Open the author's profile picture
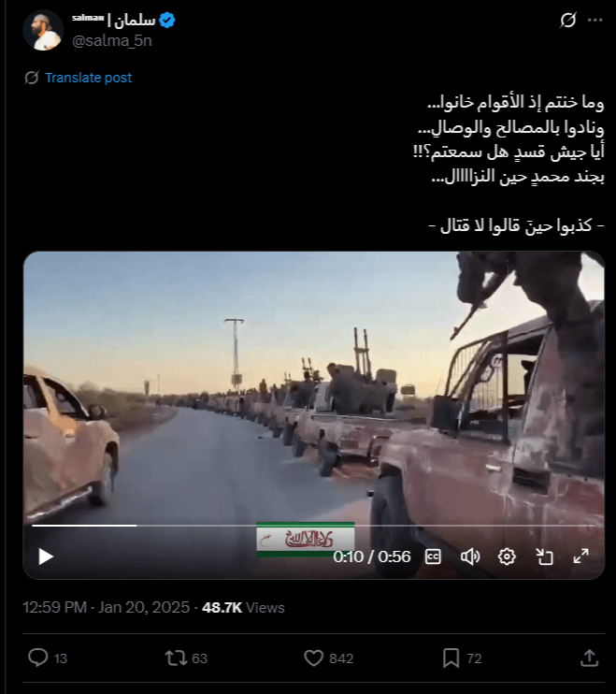This screenshot has height=694, width=616. click(43, 30)
